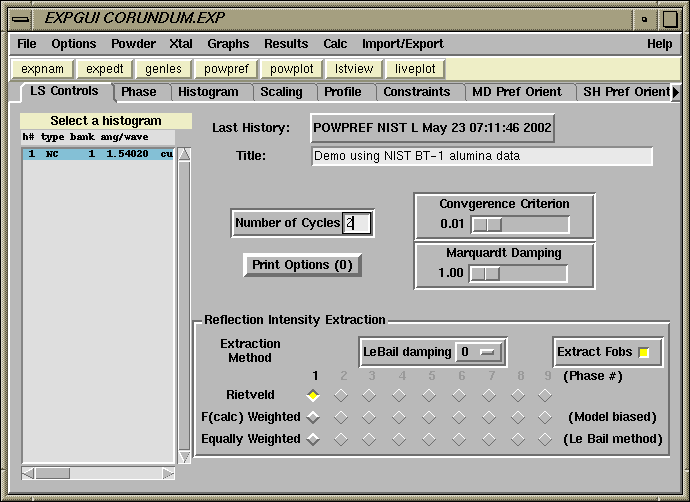This screenshot has height=502, width=690.
Task: Launch powplot from the toolbar
Action: (x=292, y=69)
